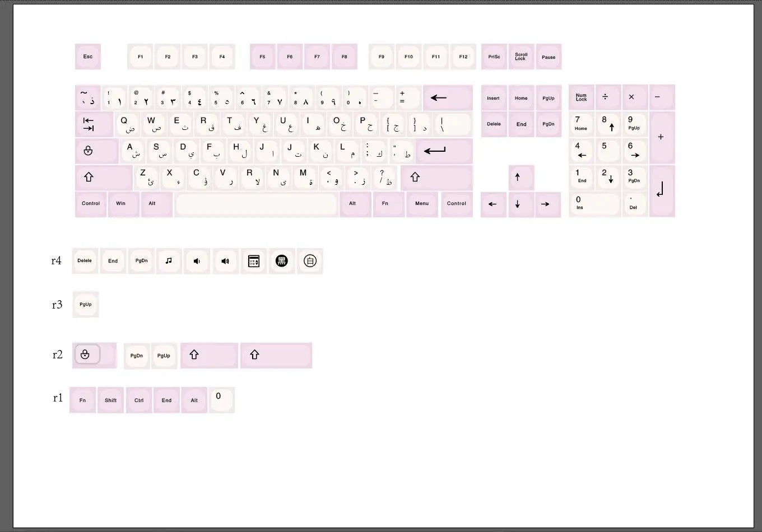Select the white circular 白 novelty keycap
This screenshot has height=532, width=762.
coord(310,261)
